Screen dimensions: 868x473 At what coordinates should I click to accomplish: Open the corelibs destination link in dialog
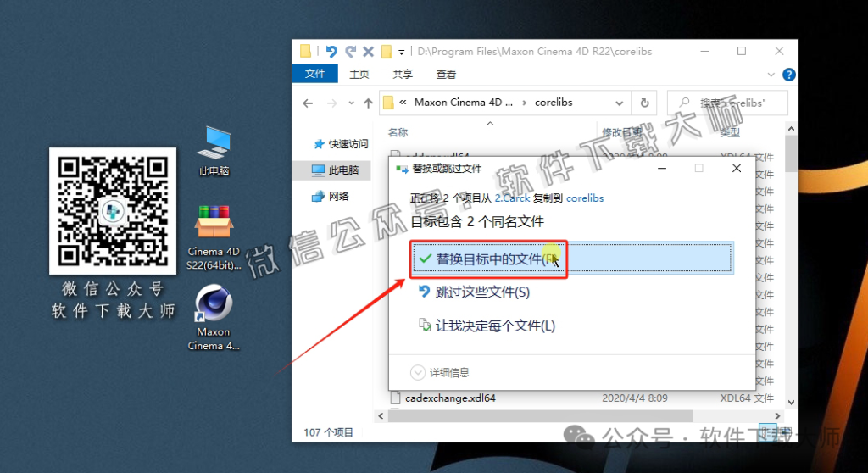tap(585, 198)
